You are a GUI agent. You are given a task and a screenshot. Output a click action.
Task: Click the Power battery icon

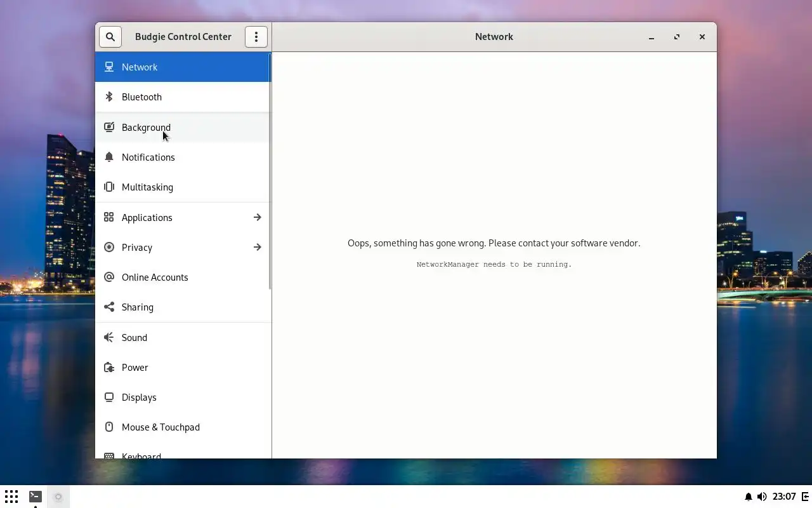click(x=109, y=367)
